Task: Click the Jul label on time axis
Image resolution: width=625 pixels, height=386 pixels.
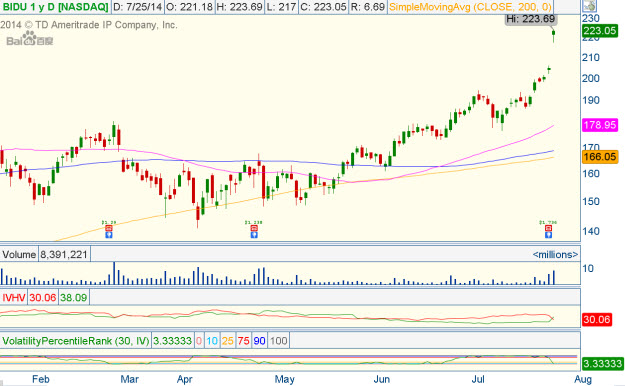Action: (478, 379)
